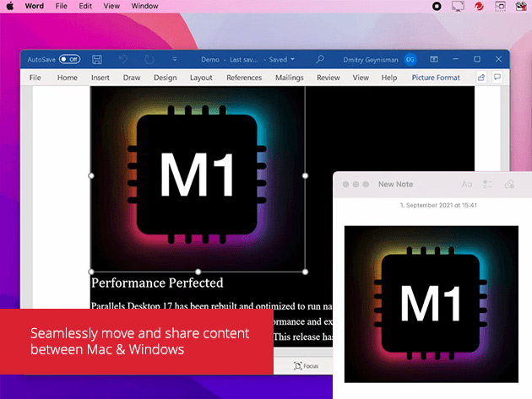Open the macOS File menu
This screenshot has height=399, width=532.
click(62, 6)
